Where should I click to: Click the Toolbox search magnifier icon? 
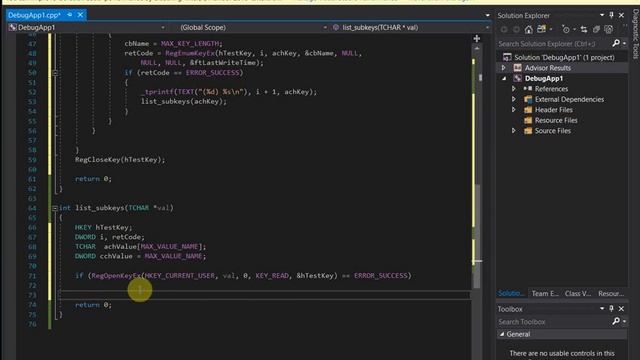coord(616,322)
